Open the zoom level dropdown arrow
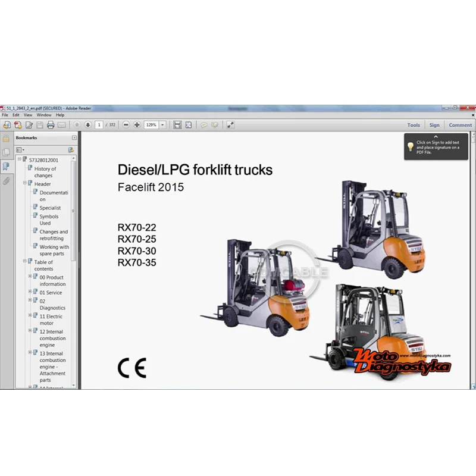This screenshot has width=476, height=476. pos(162,125)
